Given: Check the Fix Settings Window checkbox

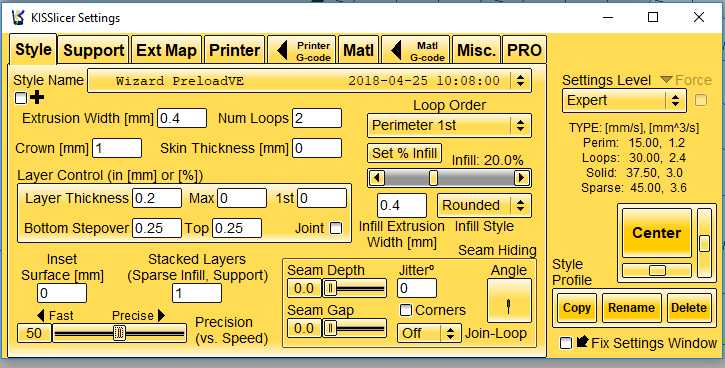Looking at the screenshot, I should [x=565, y=343].
